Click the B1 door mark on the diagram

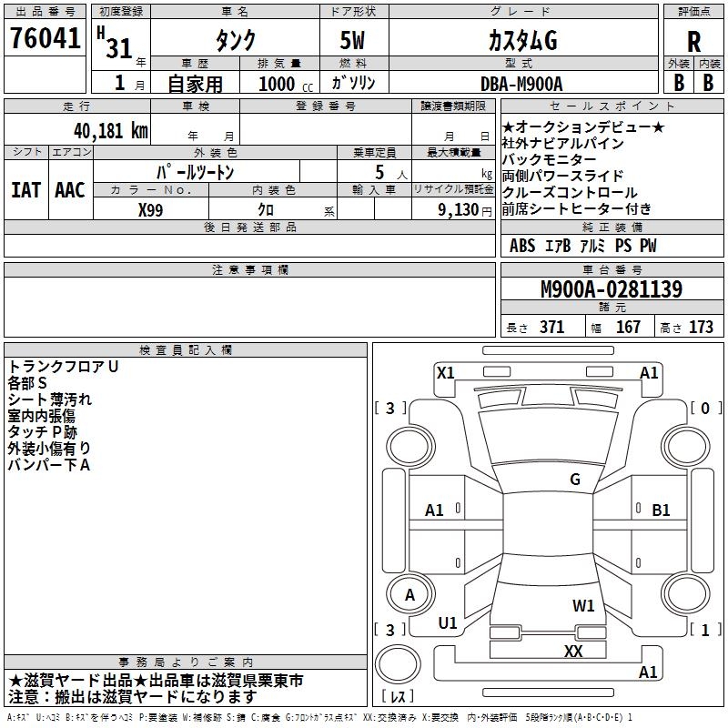pos(661,511)
